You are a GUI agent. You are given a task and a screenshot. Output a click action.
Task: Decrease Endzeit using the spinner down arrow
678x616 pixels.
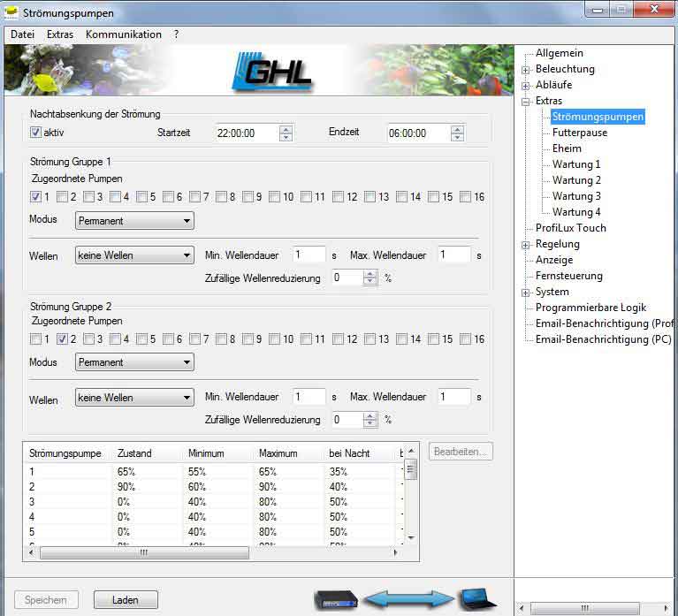[457, 138]
